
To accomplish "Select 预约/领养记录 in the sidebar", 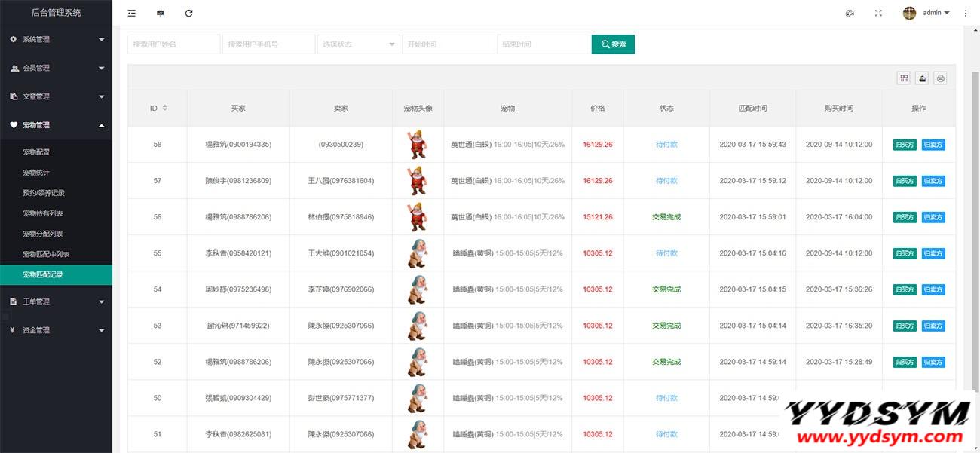I will [44, 193].
